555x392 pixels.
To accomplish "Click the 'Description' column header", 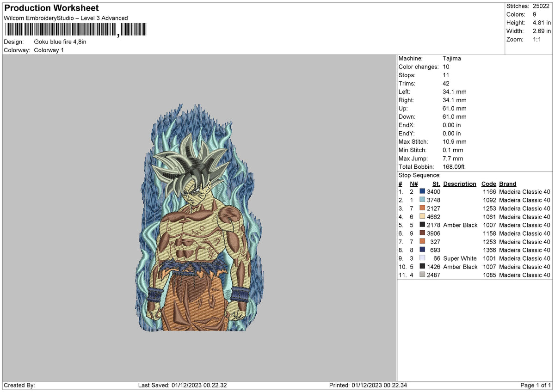I will [x=459, y=184].
